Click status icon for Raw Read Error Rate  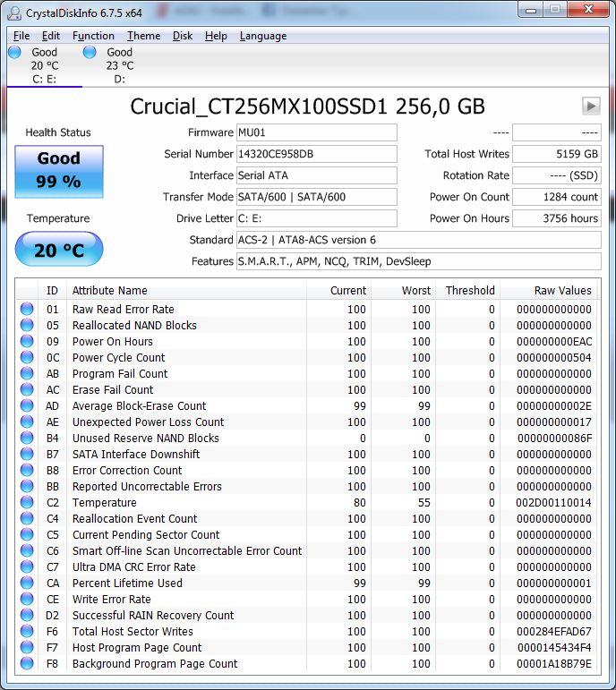tap(27, 309)
